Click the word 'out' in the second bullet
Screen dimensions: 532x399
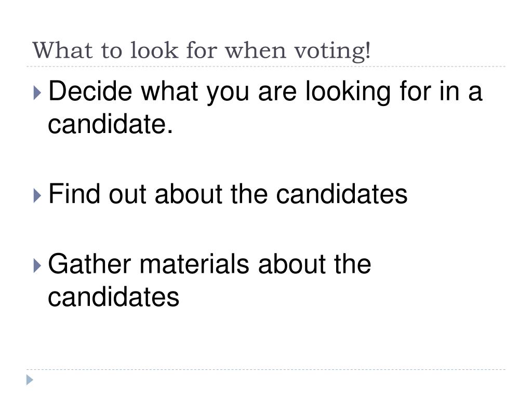pos(128,195)
